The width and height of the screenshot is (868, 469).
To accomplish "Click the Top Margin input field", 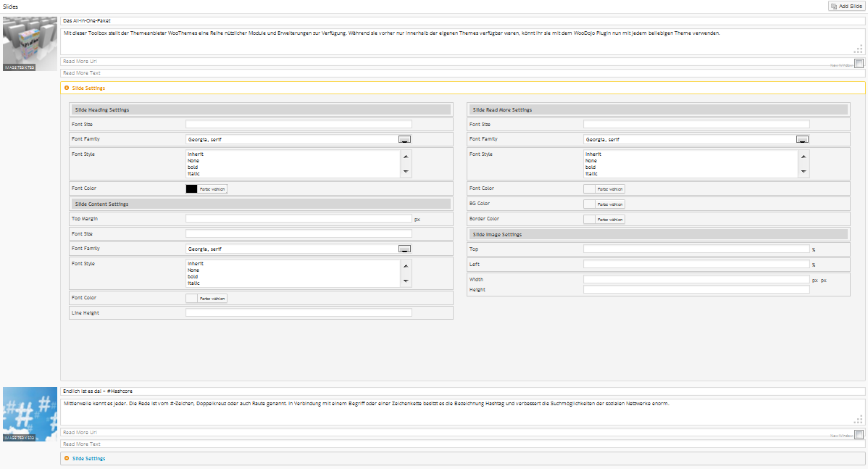I will pos(299,218).
